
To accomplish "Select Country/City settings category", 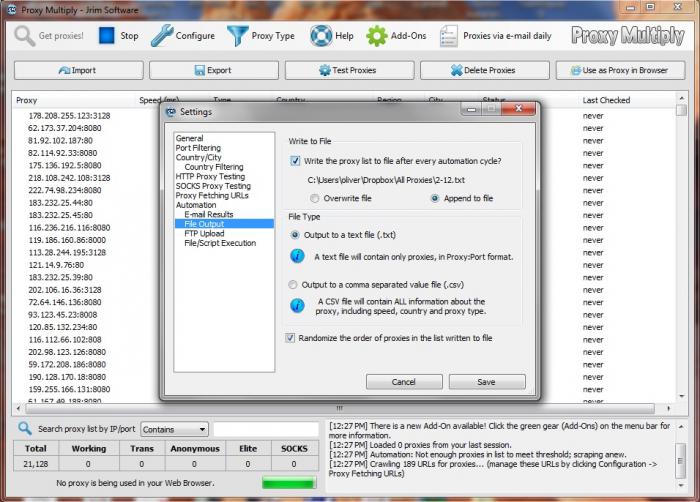I will 198,157.
